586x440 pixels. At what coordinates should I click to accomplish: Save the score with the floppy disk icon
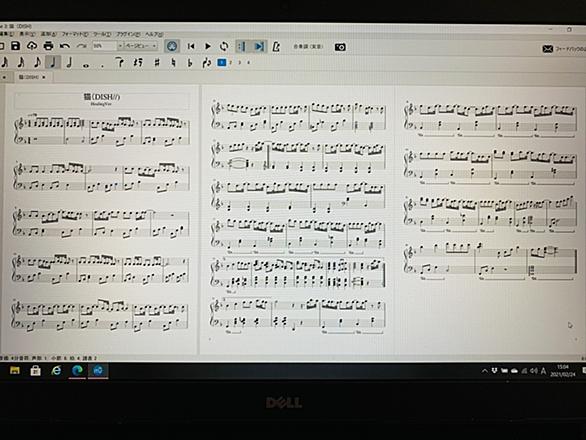point(15,46)
